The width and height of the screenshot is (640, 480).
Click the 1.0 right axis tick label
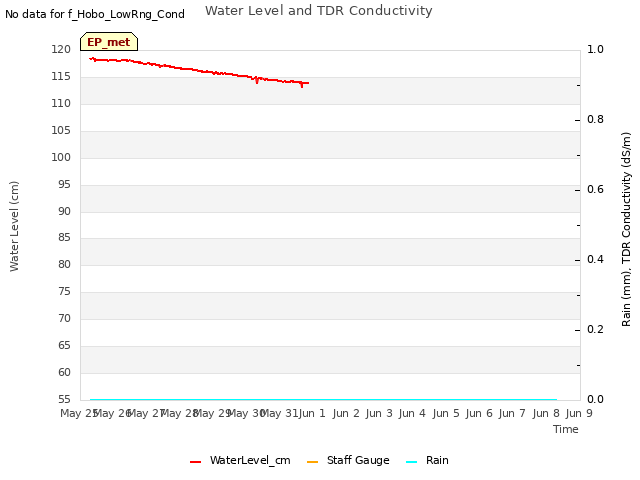(596, 49)
